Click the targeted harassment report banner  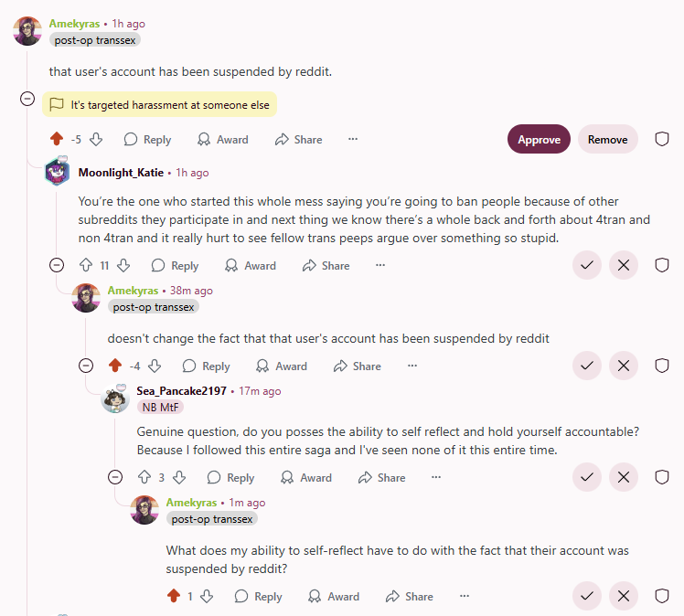(x=160, y=105)
